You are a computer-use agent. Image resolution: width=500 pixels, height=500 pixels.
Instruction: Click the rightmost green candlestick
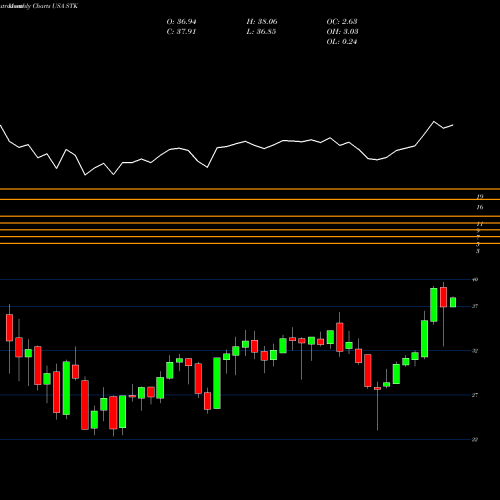pos(453,302)
